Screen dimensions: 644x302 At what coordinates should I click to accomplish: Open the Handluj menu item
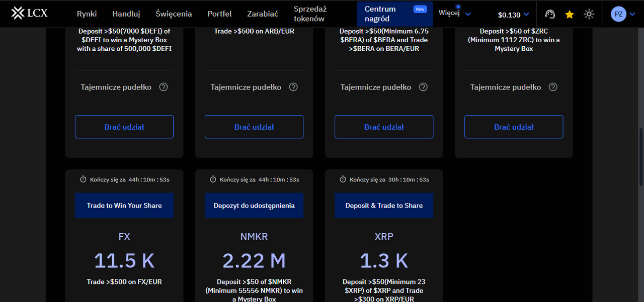point(126,14)
